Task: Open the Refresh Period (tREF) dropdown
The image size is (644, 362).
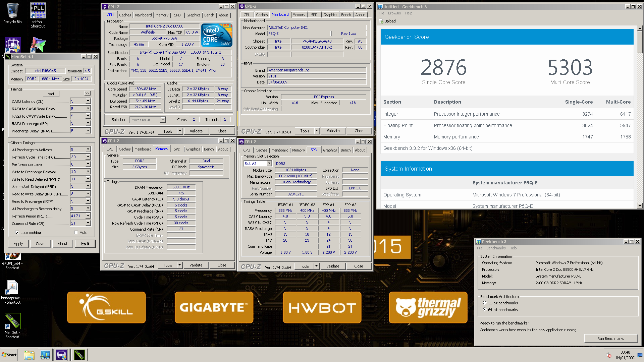Action: pyautogui.click(x=88, y=216)
